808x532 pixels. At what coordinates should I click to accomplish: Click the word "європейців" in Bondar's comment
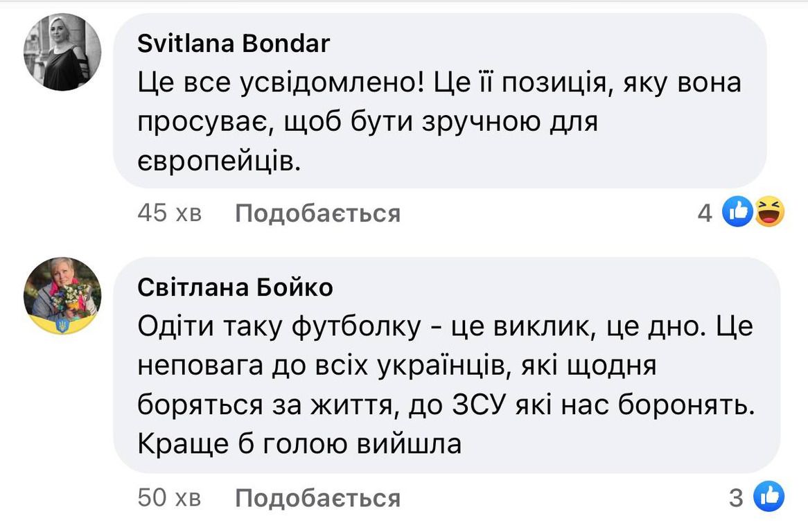[x=220, y=161]
